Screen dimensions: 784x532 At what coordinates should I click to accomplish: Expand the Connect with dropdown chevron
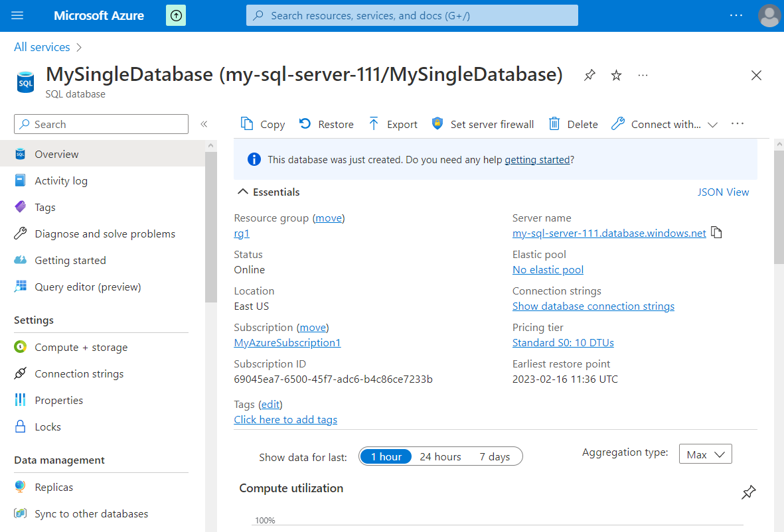(x=713, y=125)
